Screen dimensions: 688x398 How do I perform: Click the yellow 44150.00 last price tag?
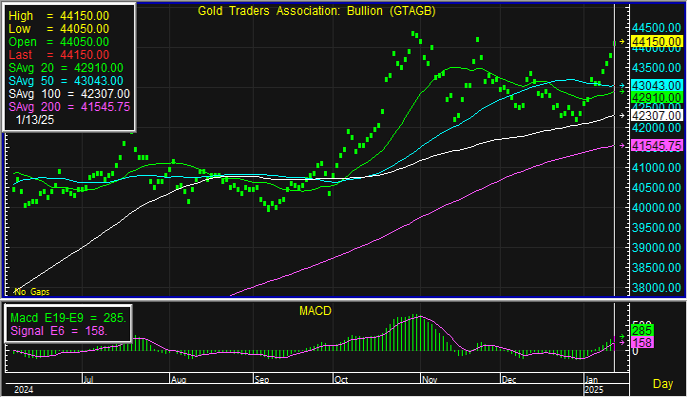point(656,42)
